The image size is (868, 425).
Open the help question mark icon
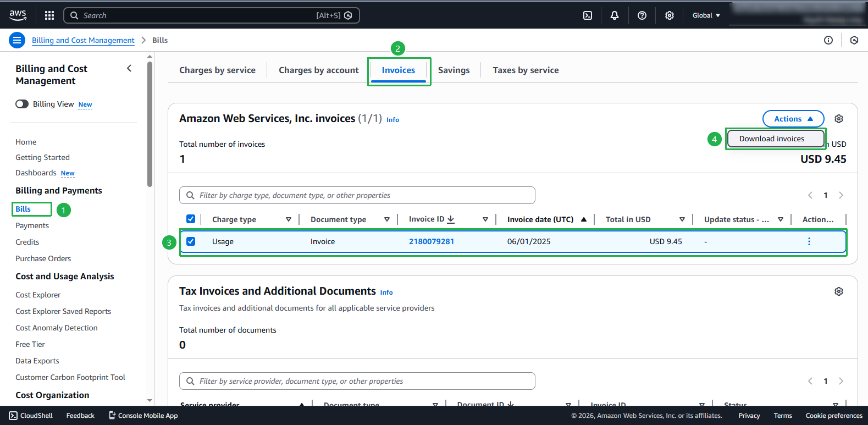(x=642, y=15)
